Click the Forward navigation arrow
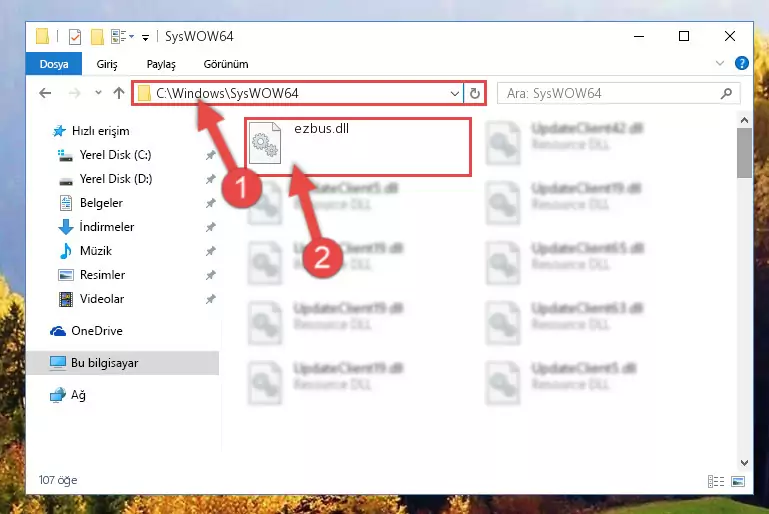This screenshot has height=514, width=769. [75, 93]
